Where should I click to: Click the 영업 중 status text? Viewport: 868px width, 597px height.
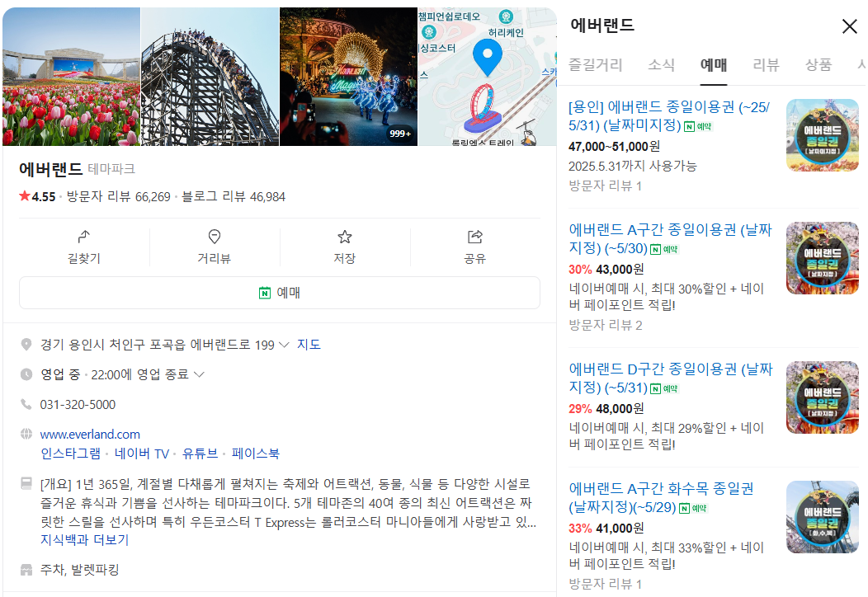pyautogui.click(x=60, y=374)
